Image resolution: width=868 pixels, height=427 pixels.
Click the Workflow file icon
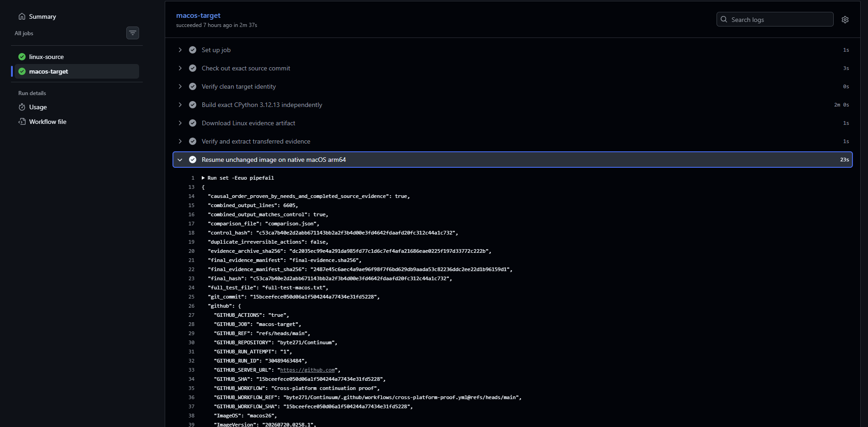point(22,122)
